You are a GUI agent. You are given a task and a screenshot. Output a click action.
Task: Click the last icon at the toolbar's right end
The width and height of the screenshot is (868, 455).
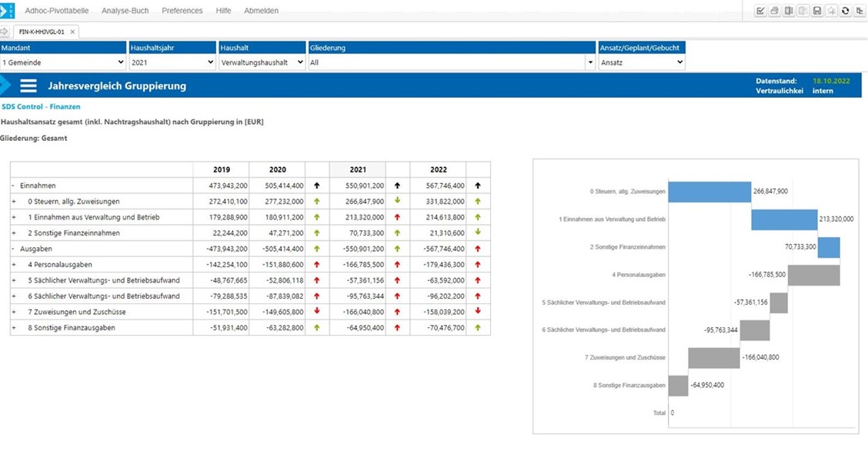[859, 11]
